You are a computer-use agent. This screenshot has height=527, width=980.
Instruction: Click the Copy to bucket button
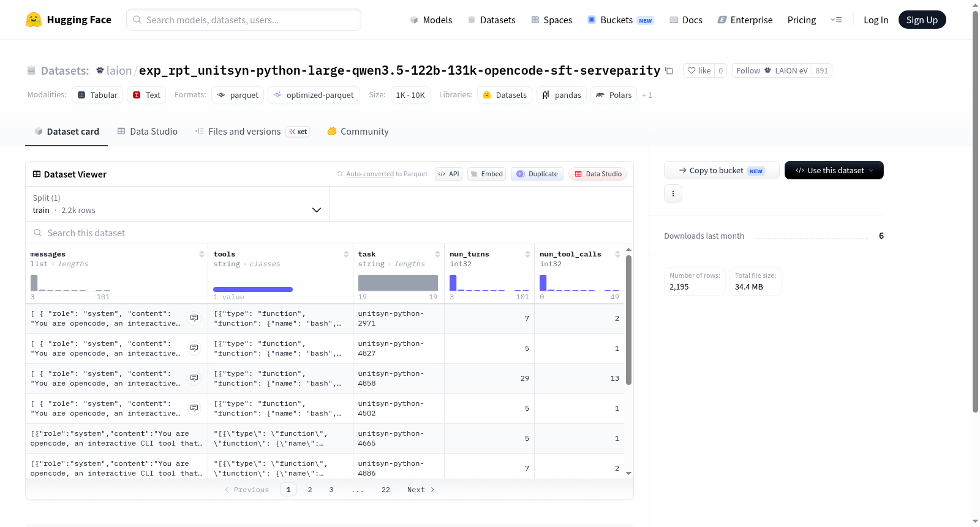(722, 170)
